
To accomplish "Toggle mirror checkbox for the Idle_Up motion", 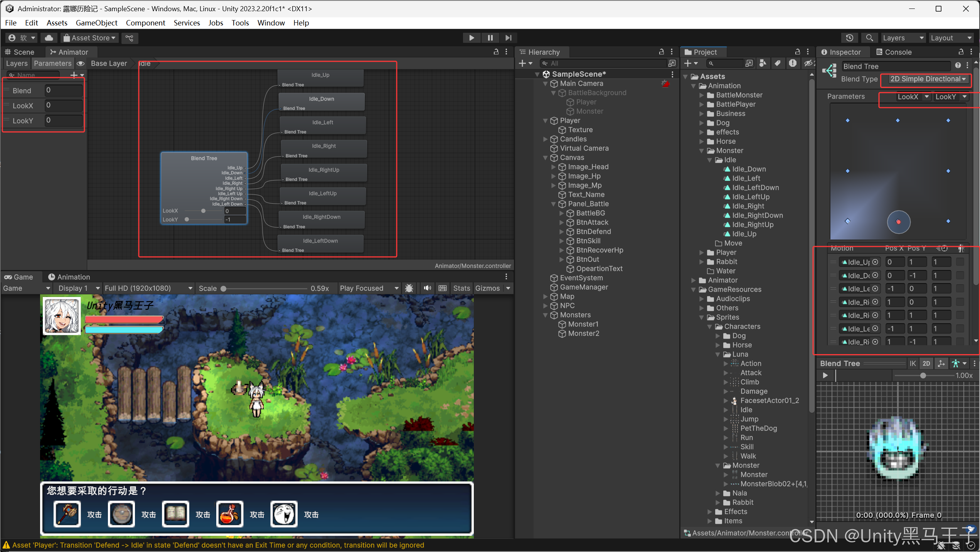I will [960, 262].
